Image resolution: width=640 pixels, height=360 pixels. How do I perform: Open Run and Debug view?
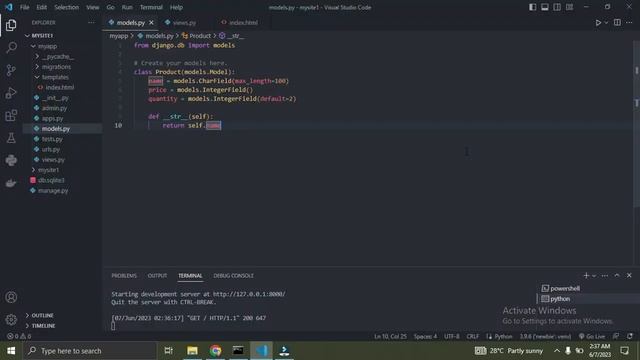[x=11, y=93]
